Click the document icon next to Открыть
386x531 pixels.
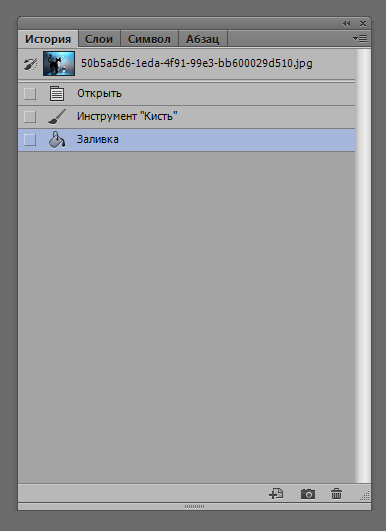[x=57, y=93]
